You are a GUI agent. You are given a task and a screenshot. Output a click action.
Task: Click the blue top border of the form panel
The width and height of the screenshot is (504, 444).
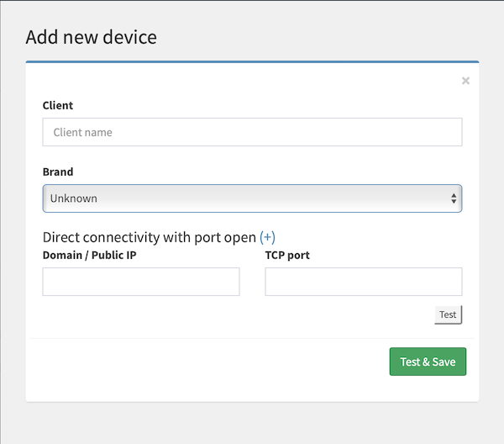point(252,62)
